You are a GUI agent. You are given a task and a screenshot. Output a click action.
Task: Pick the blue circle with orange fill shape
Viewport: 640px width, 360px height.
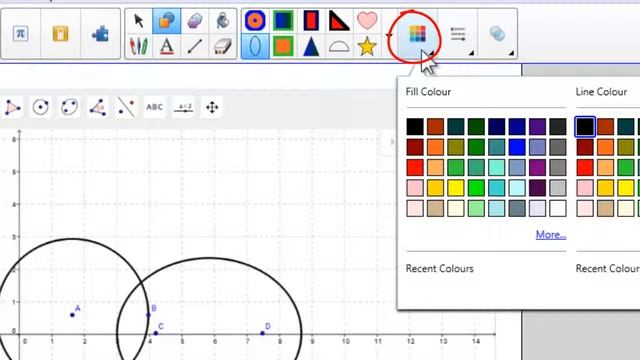pos(255,20)
